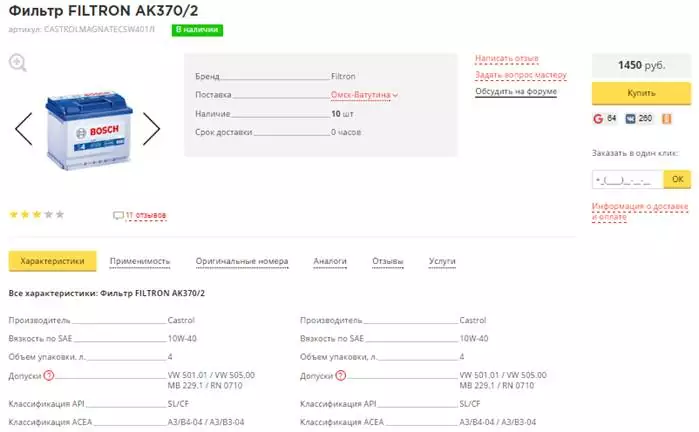Switch to the Аналоги tab
The width and height of the screenshot is (699, 432).
[330, 261]
